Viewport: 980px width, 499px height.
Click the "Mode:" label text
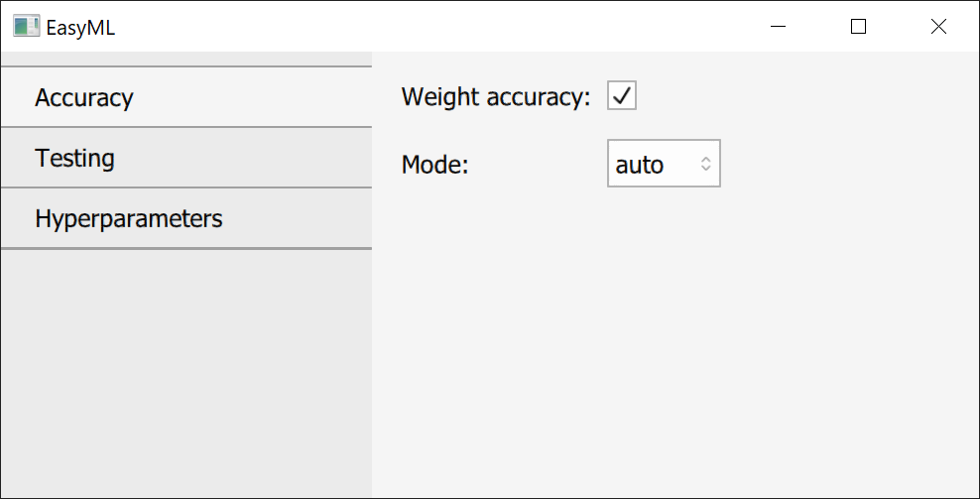(x=434, y=165)
